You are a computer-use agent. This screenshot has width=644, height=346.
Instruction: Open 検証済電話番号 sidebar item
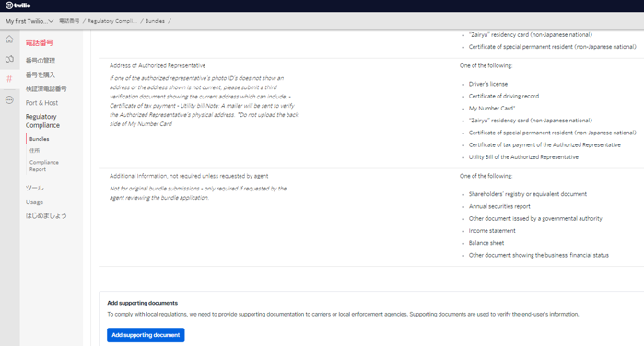coord(46,88)
